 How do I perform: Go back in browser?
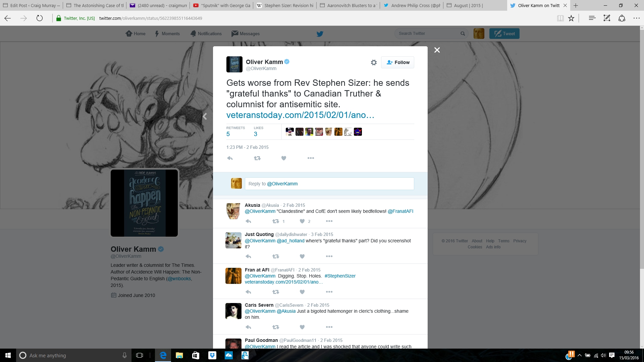(x=8, y=18)
